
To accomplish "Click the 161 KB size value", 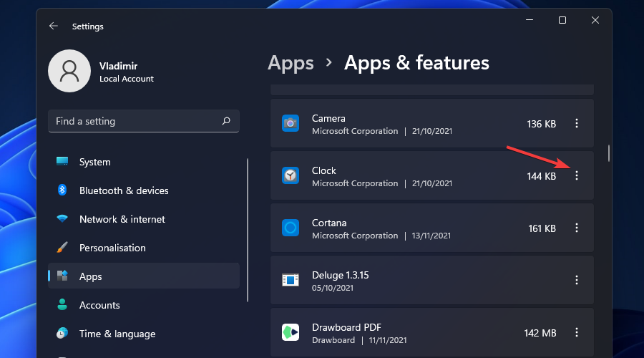I will point(542,228).
